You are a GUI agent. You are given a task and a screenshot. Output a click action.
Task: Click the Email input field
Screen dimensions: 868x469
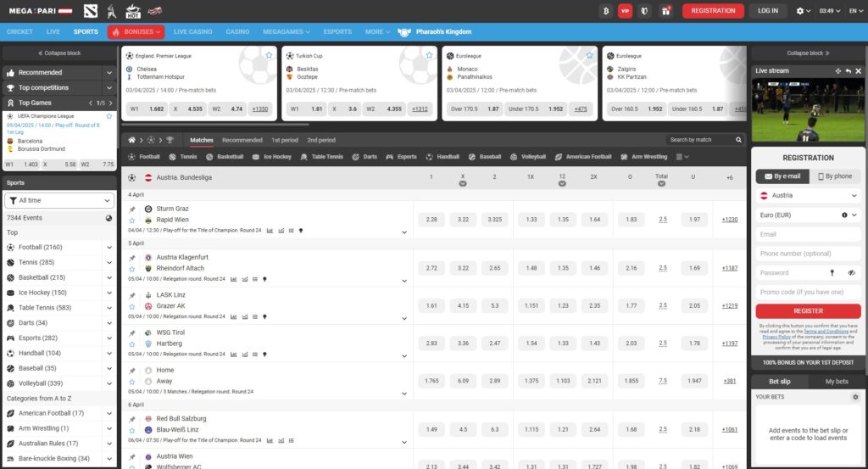tap(808, 234)
